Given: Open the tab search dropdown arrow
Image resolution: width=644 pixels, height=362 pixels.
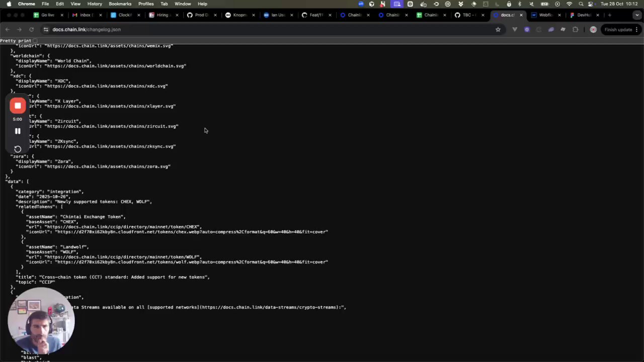Looking at the screenshot, I should click(637, 15).
